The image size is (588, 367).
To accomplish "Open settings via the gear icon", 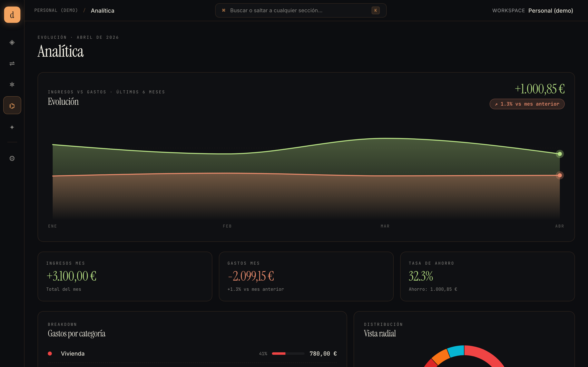I will 12,158.
